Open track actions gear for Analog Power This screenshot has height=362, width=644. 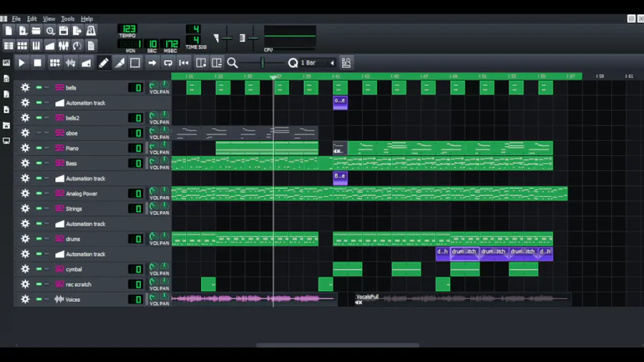click(25, 193)
